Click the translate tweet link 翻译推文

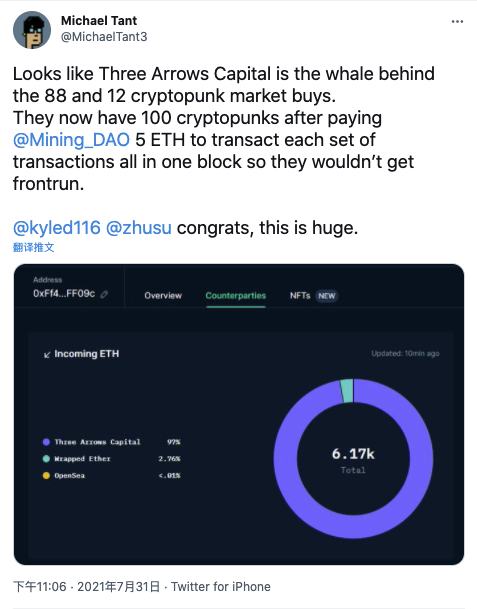click(33, 247)
